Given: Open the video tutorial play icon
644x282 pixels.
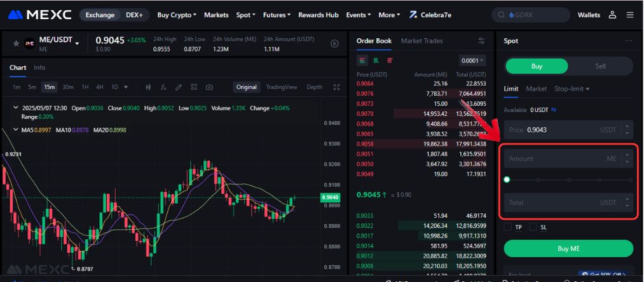Looking at the screenshot, I should pos(335,43).
